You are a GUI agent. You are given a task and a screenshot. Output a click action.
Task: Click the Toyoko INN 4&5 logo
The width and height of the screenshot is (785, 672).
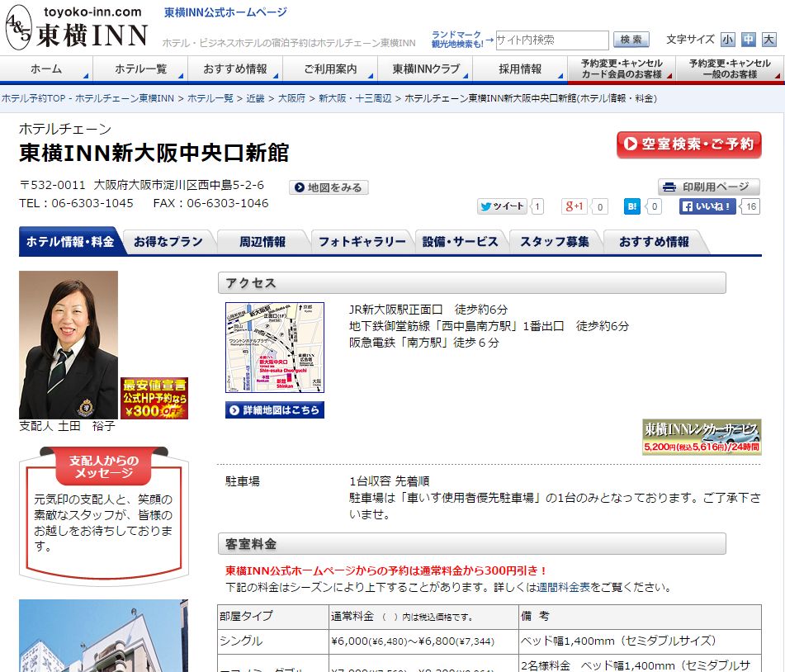77,27
